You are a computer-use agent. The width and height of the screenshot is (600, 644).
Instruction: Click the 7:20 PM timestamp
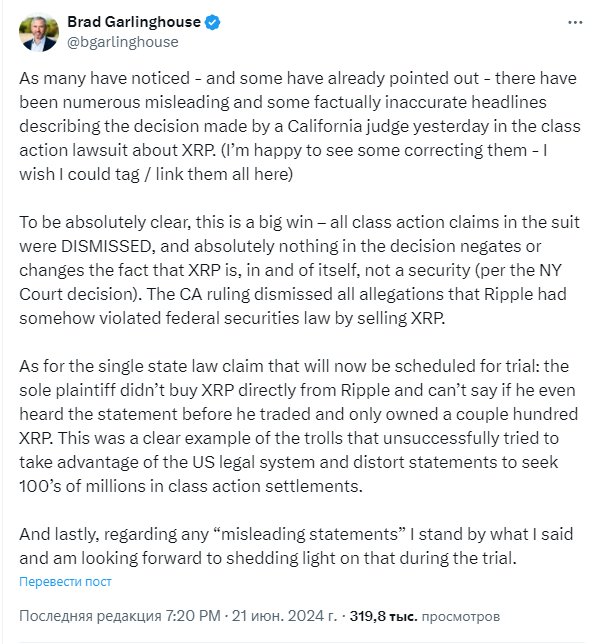193,616
